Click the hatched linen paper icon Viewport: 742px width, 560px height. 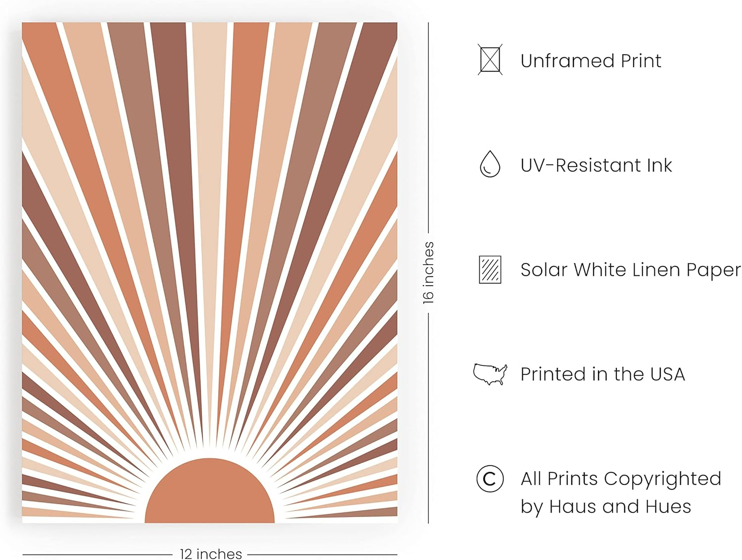(x=490, y=269)
